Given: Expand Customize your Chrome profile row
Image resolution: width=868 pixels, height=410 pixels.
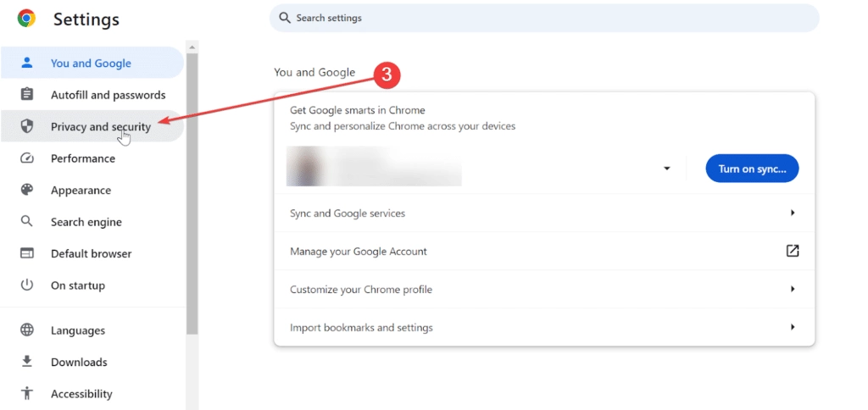Looking at the screenshot, I should point(544,290).
